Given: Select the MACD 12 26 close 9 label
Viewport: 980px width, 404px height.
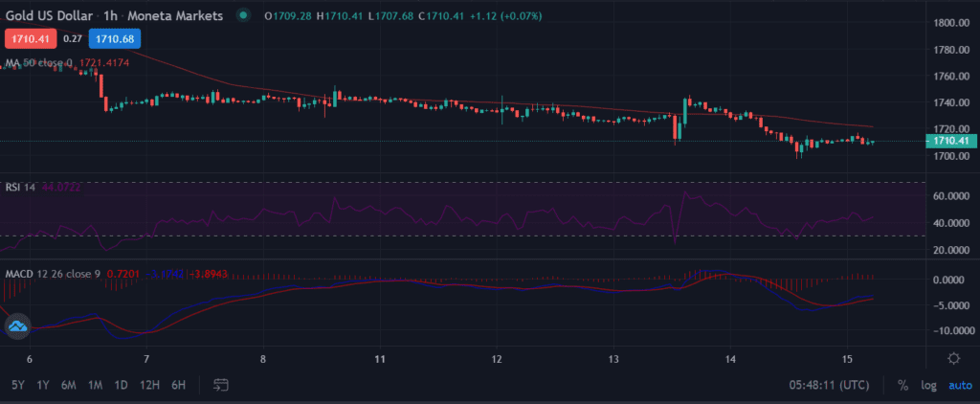Looking at the screenshot, I should point(53,274).
